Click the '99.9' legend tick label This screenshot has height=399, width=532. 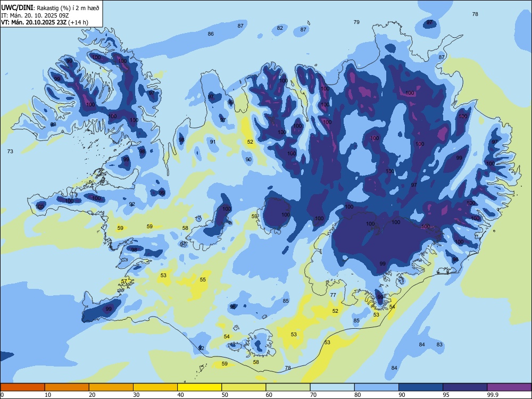click(x=493, y=395)
